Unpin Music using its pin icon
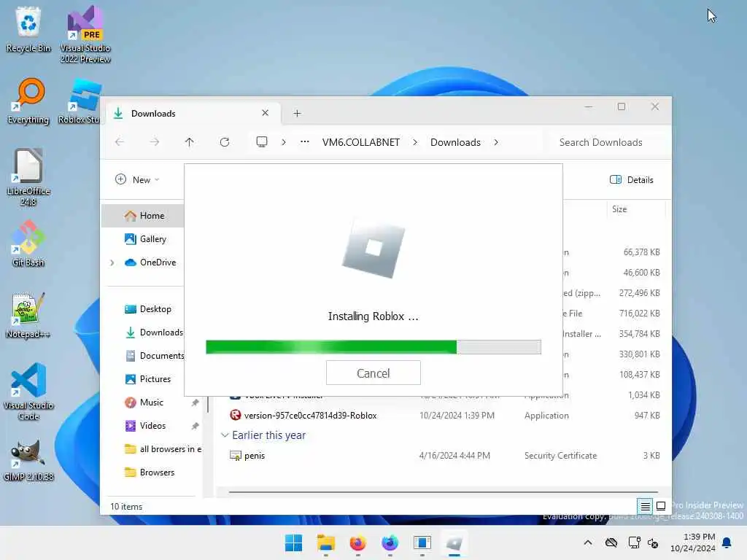The height and width of the screenshot is (560, 747). tap(195, 402)
